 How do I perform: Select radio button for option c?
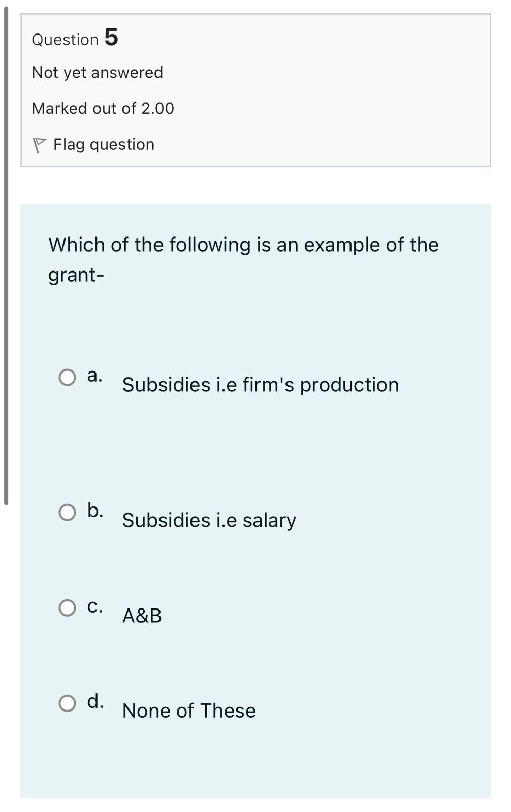(x=67, y=607)
